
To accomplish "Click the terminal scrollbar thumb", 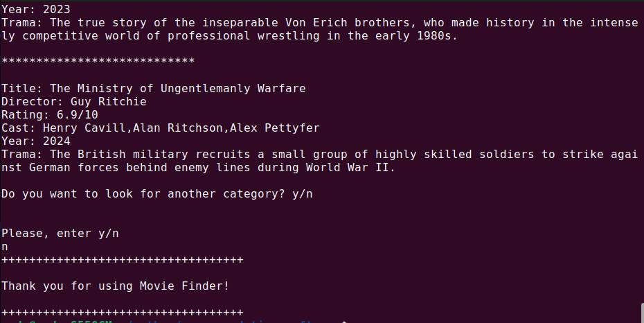I will click(x=641, y=313).
